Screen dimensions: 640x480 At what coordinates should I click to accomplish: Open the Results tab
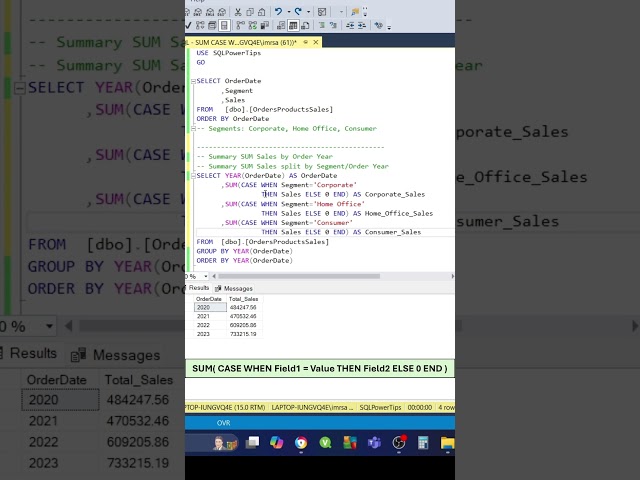click(198, 288)
